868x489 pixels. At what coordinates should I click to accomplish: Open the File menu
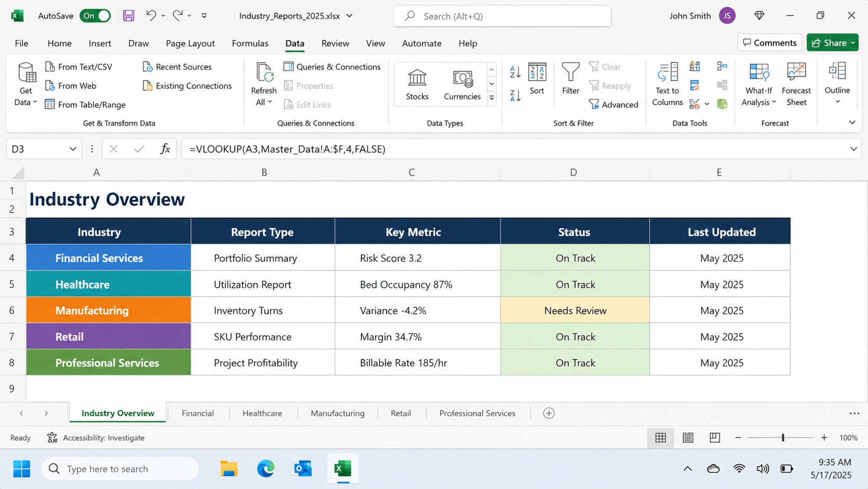click(x=21, y=43)
